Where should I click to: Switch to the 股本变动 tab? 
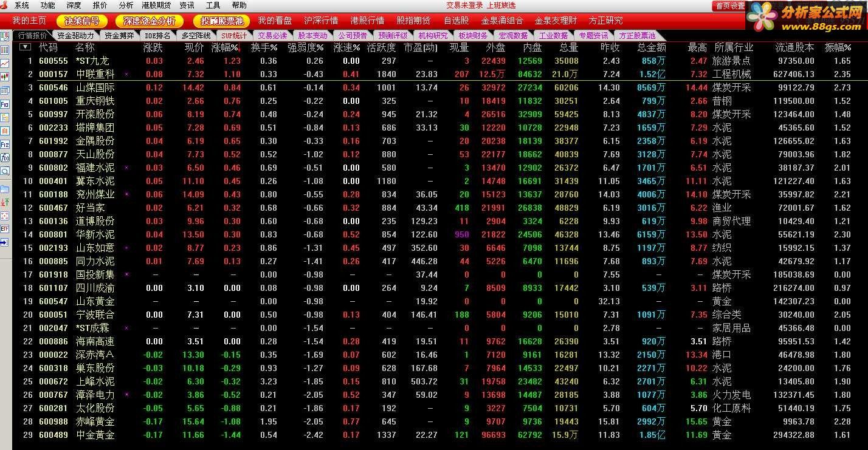coord(312,36)
